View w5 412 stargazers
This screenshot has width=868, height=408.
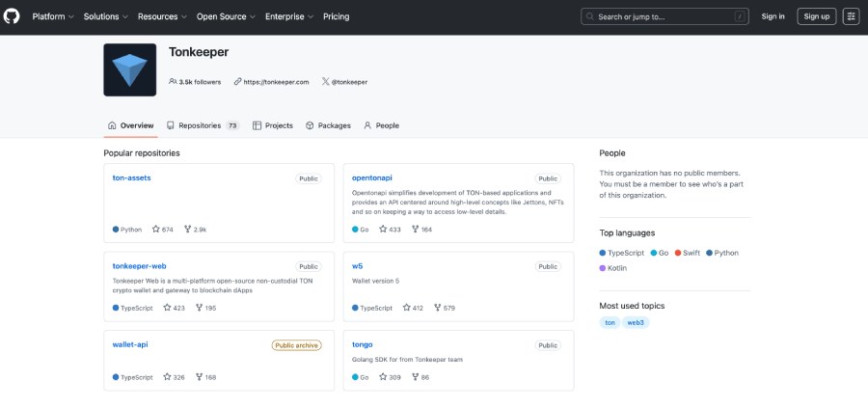point(413,308)
